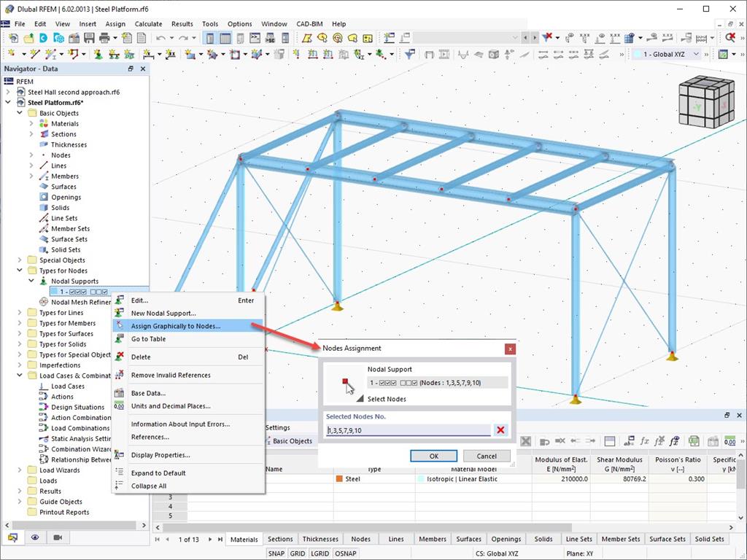The height and width of the screenshot is (560, 747).
Task: Toggle SNAP in the status bar
Action: pyautogui.click(x=276, y=553)
